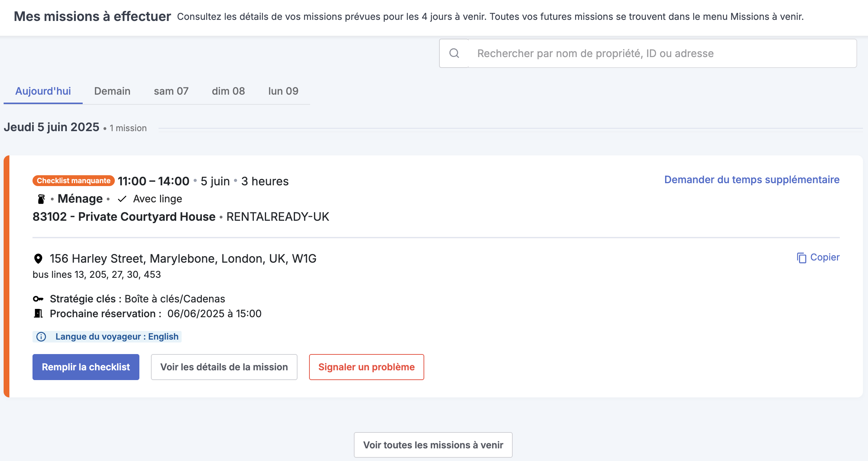Click the bus lines 13, 205, 27, 30, 453 text

click(x=97, y=275)
